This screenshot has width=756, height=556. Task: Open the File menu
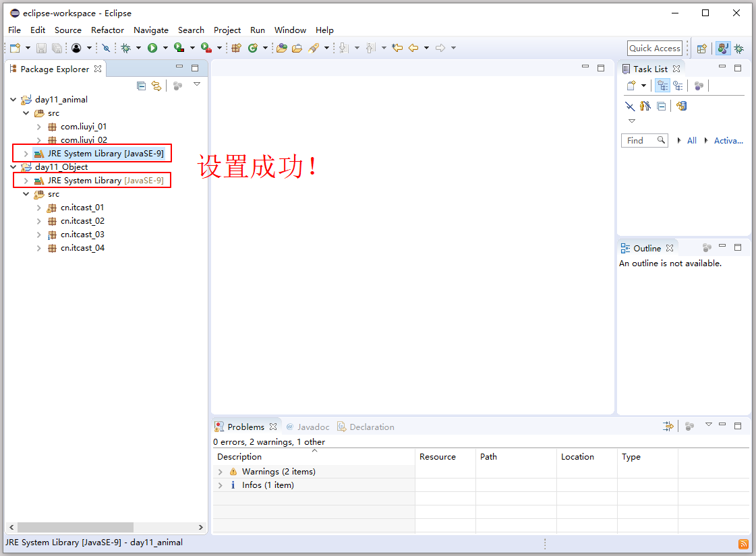click(x=14, y=30)
